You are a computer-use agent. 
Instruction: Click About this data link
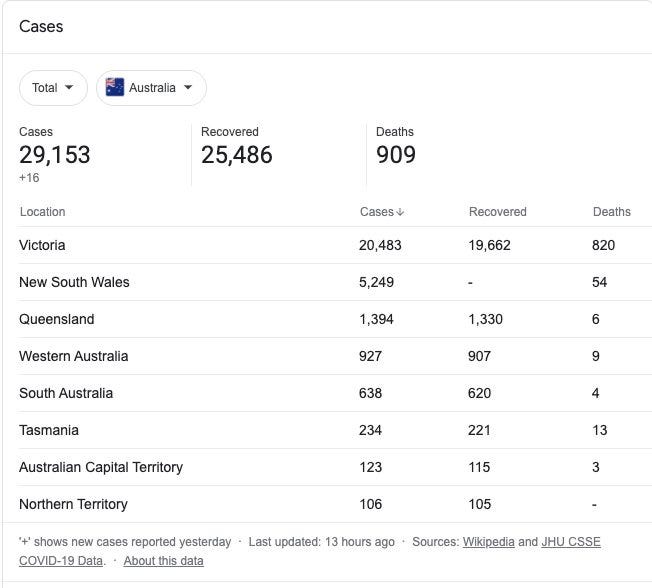[163, 561]
